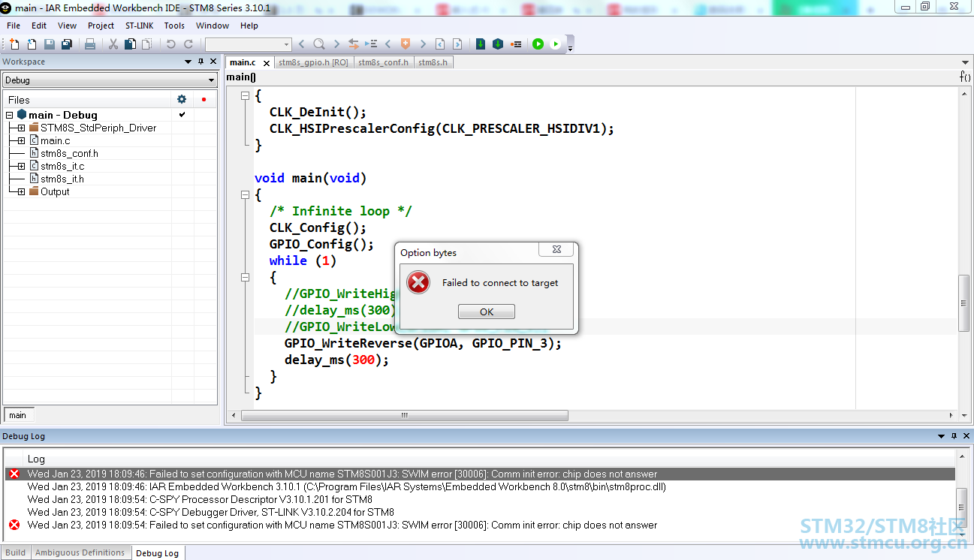Expand the Output folder node

21,191
